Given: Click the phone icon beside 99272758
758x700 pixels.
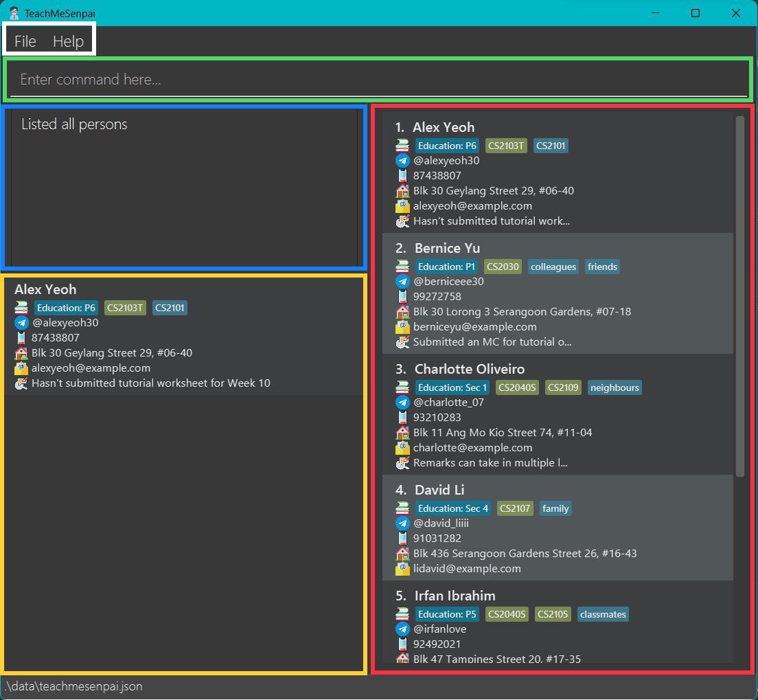Looking at the screenshot, I should coord(402,296).
